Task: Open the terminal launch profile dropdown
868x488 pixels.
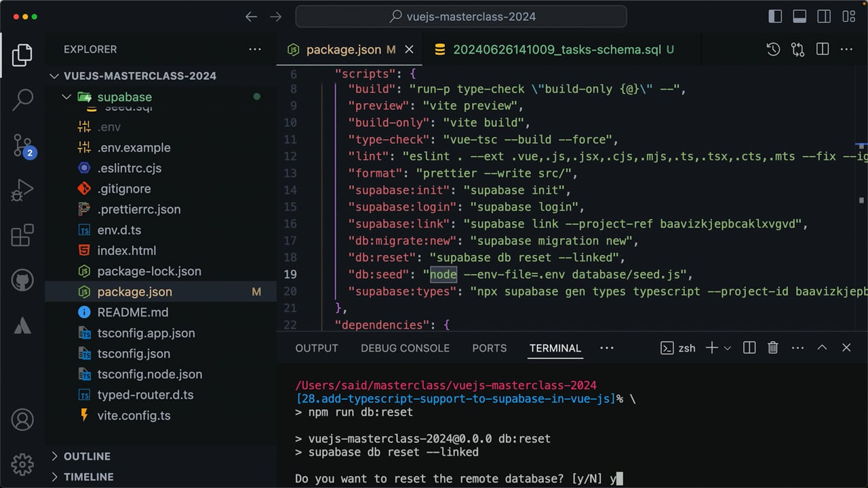Action: click(728, 348)
